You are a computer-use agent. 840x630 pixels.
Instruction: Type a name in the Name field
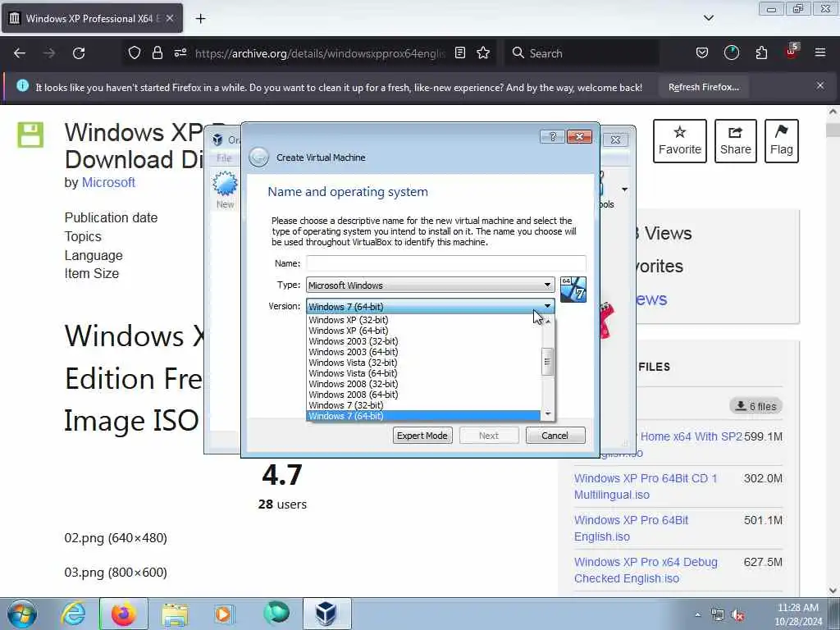[x=445, y=263]
